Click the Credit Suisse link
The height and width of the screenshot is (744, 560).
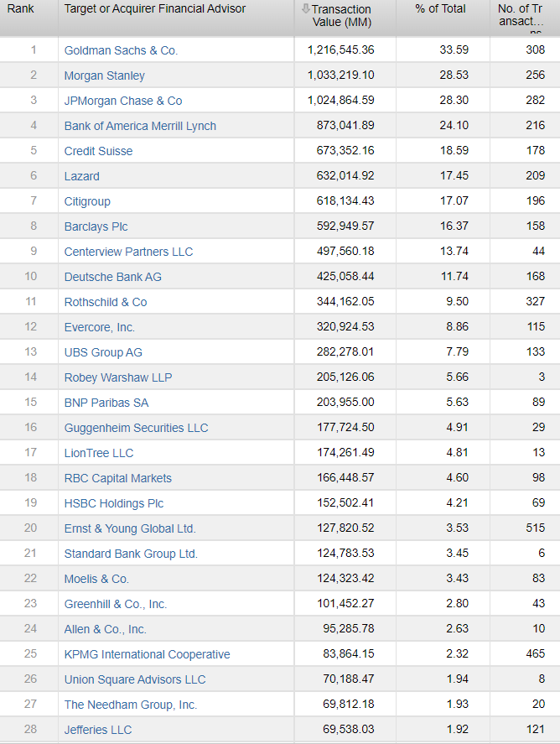(x=98, y=151)
